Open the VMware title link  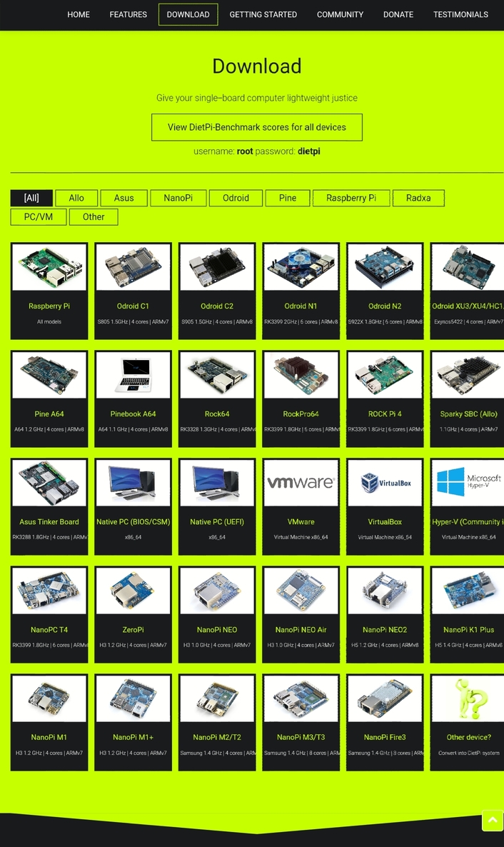pyautogui.click(x=301, y=522)
